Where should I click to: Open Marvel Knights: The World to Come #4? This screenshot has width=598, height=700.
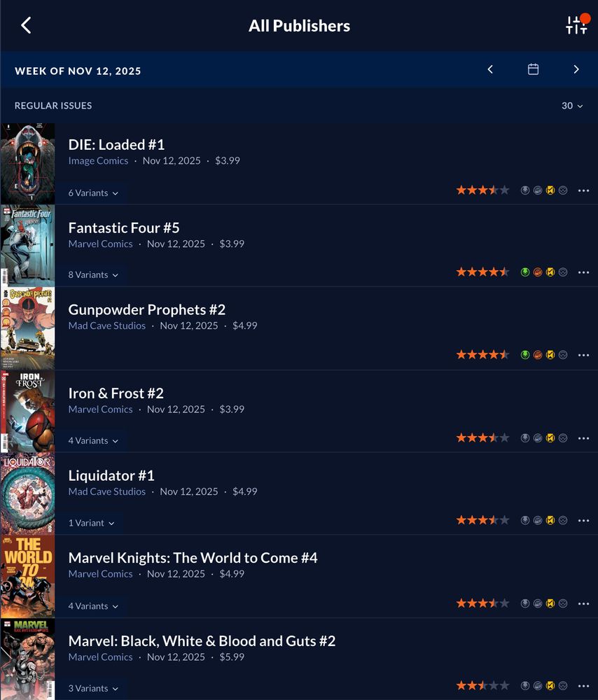tap(193, 558)
